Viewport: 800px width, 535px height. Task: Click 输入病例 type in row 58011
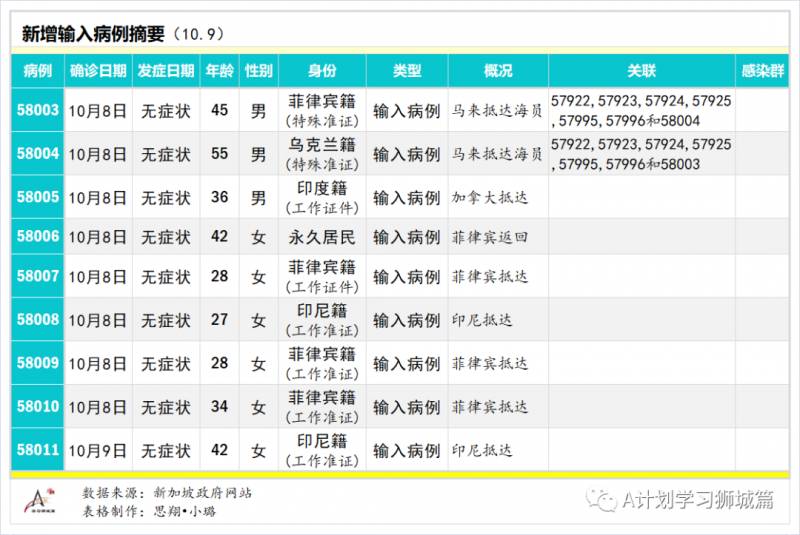click(x=407, y=450)
